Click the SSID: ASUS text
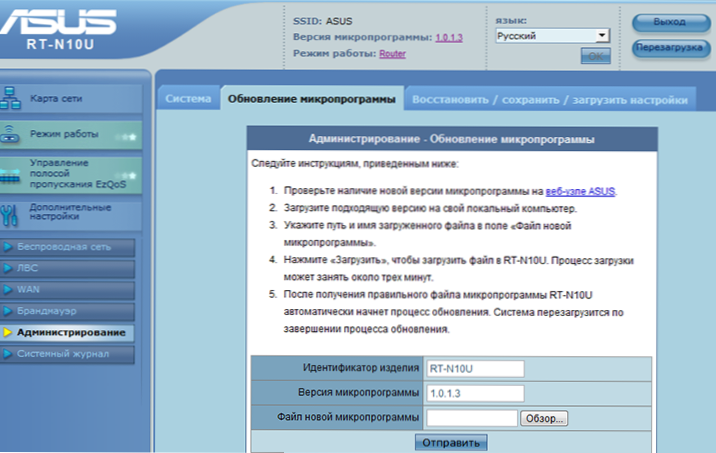Image resolution: width=716 pixels, height=453 pixels. pos(322,21)
